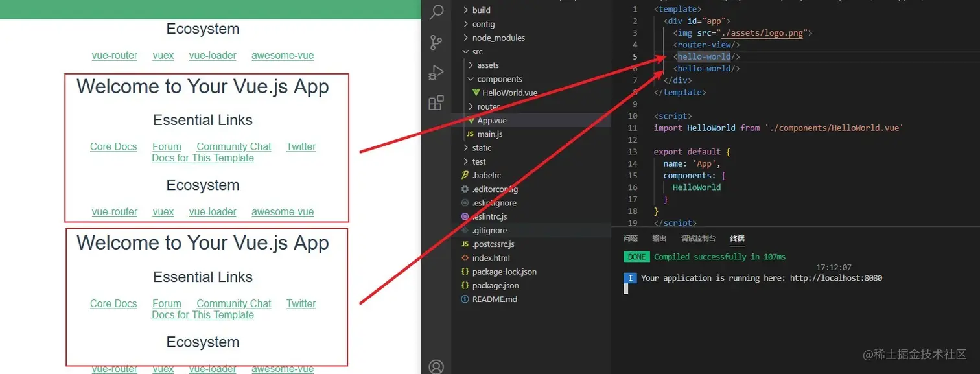Image resolution: width=980 pixels, height=374 pixels.
Task: Open the Extensions view icon
Action: click(x=437, y=102)
